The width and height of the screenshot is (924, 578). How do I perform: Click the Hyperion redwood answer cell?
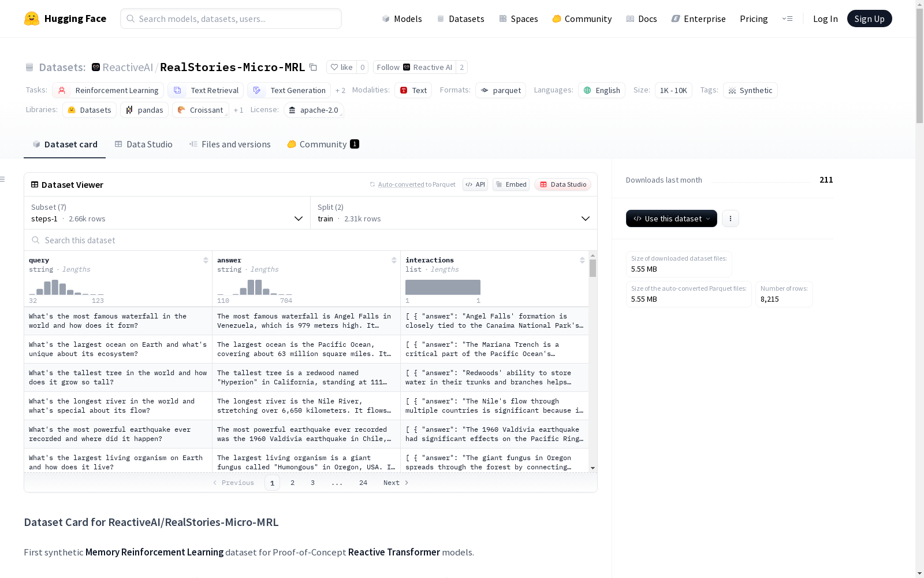306,377
